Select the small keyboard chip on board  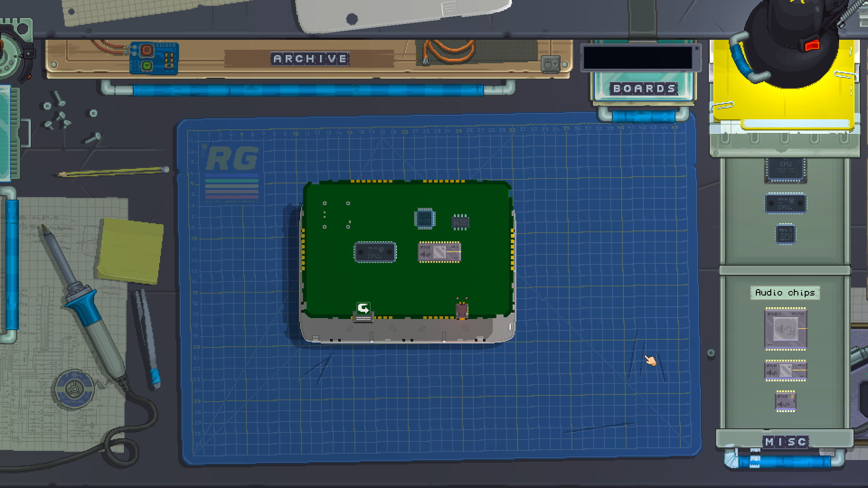coord(460,222)
